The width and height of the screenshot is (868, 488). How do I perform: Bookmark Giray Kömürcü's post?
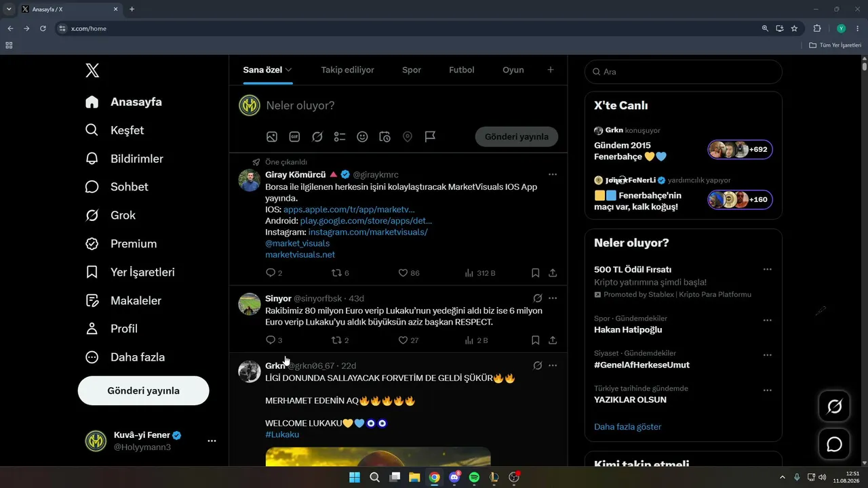(535, 273)
